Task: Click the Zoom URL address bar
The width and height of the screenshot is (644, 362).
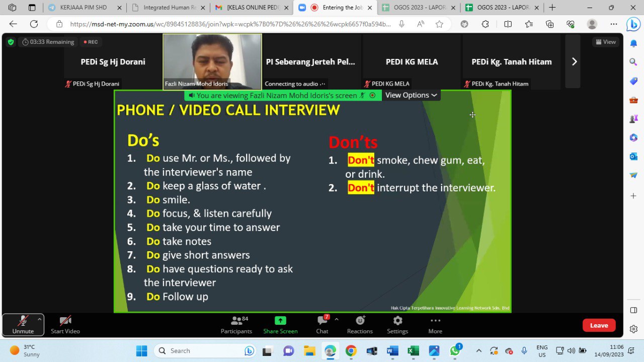Action: (230, 24)
